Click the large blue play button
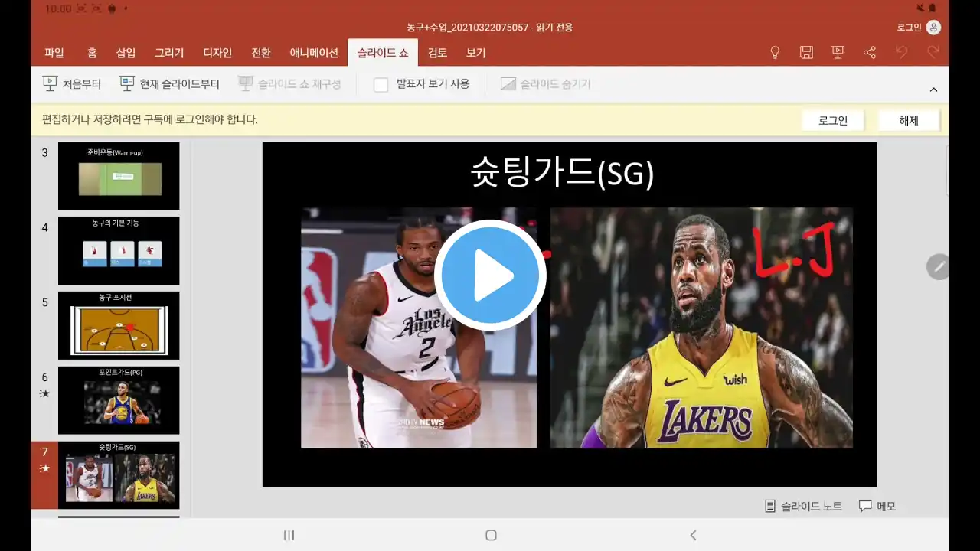The width and height of the screenshot is (980, 551). 490,275
